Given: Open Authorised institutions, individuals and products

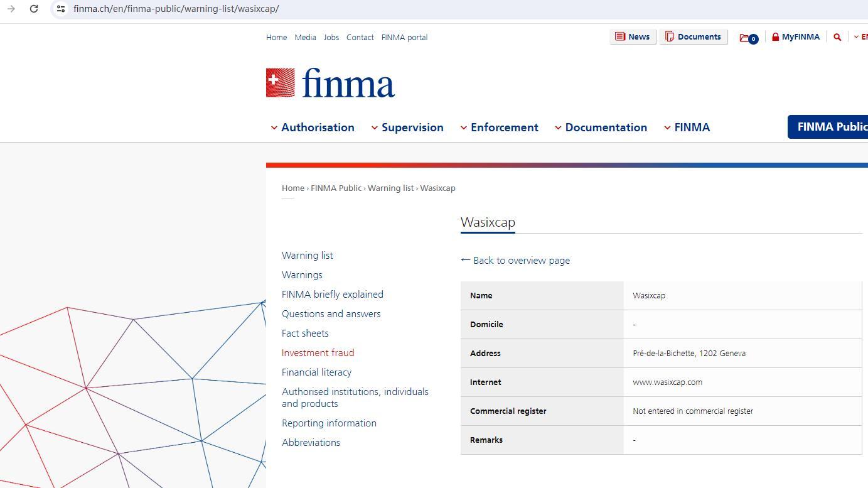Looking at the screenshot, I should 355,398.
